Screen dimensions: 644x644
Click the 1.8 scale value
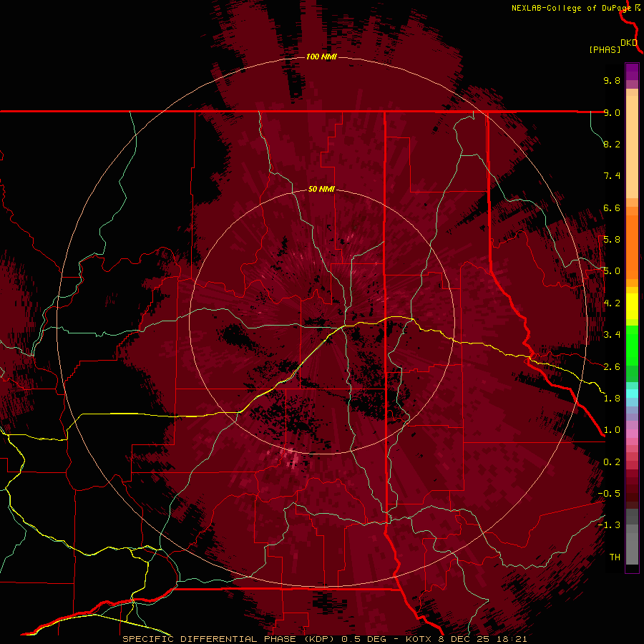[612, 399]
